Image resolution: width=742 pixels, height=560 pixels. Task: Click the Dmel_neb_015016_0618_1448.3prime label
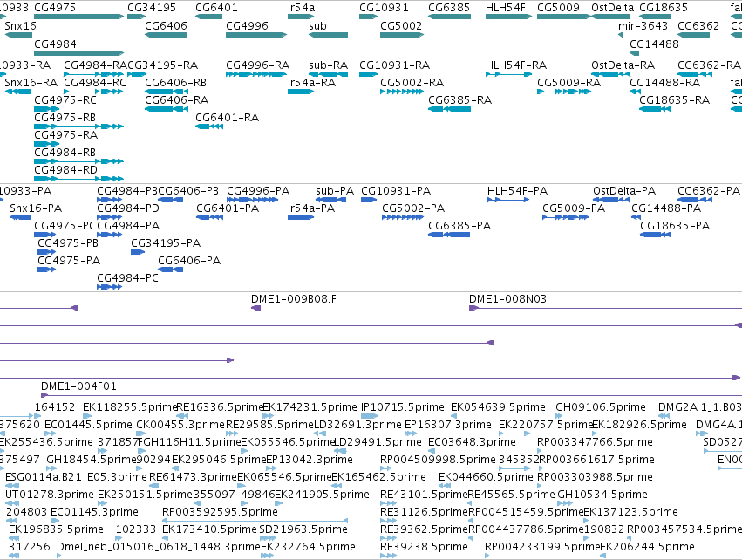click(159, 547)
